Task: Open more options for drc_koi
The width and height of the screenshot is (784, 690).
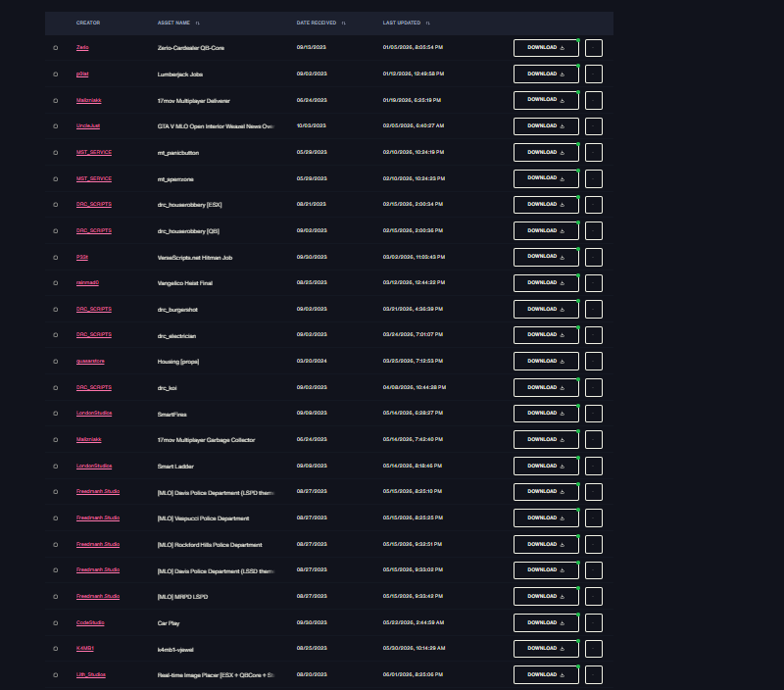Action: point(594,387)
